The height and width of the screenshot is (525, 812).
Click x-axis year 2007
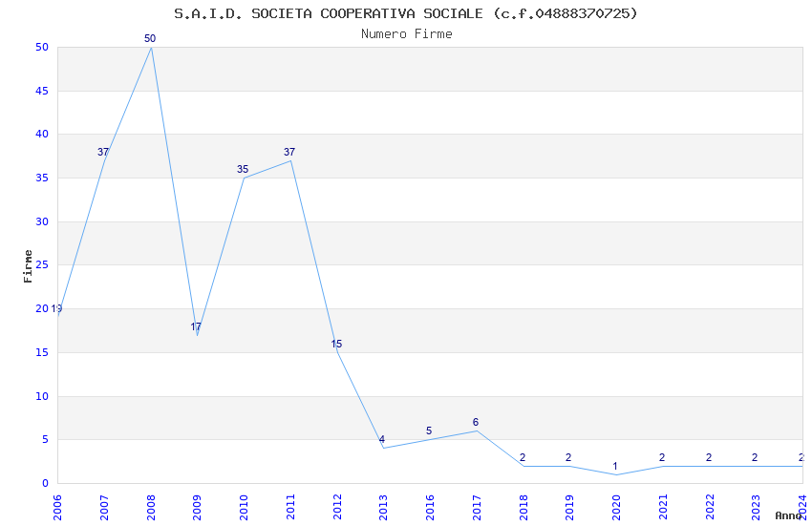pos(103,508)
